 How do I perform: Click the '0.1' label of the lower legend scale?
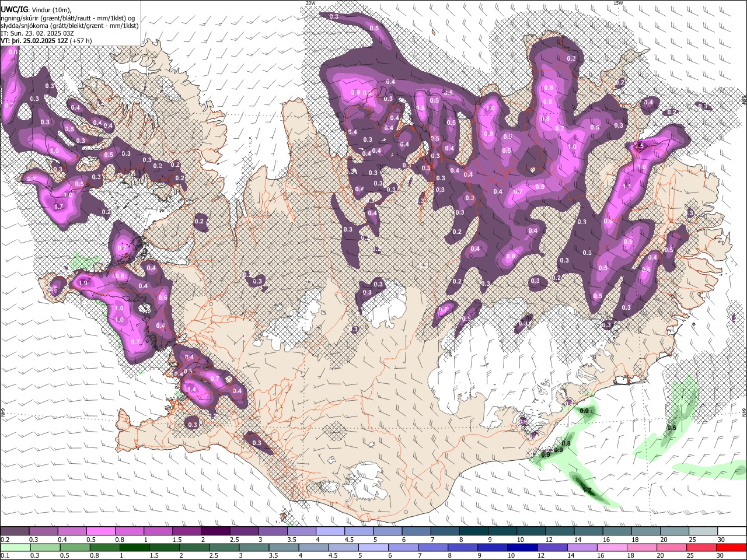(x=5, y=555)
